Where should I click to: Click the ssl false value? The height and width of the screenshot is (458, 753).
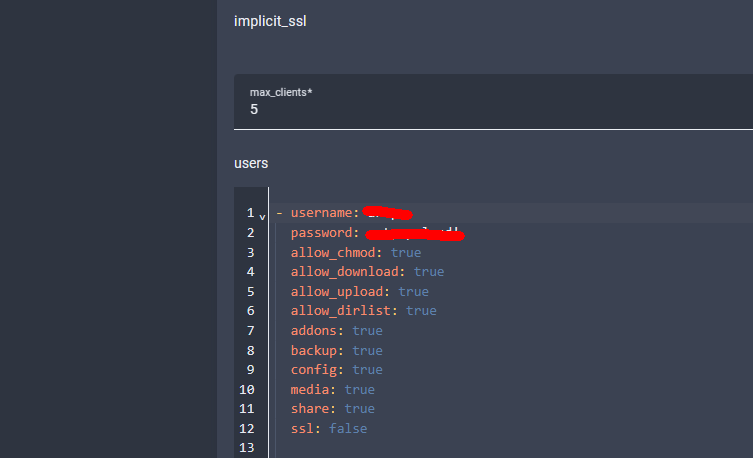point(347,428)
